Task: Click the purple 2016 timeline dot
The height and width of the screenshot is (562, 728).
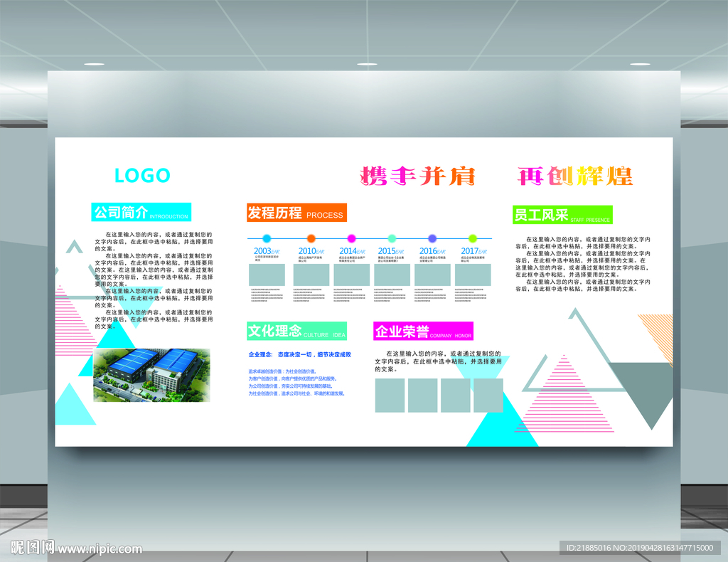Action: point(432,238)
